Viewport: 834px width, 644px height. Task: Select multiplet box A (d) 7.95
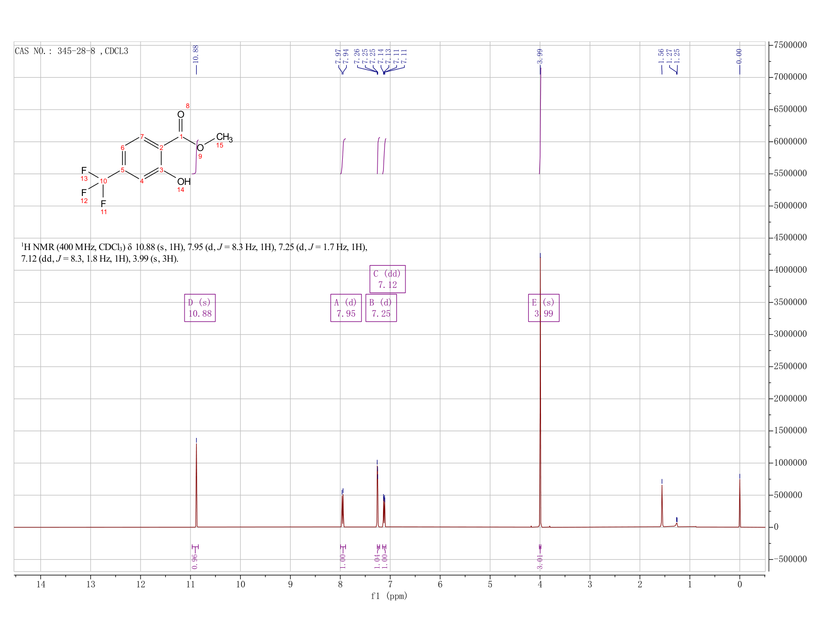point(346,308)
